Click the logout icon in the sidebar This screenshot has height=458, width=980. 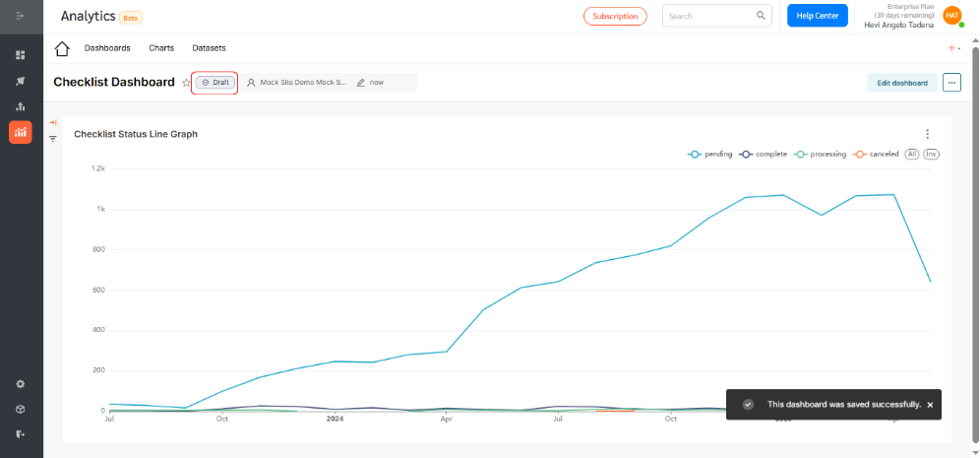21,434
